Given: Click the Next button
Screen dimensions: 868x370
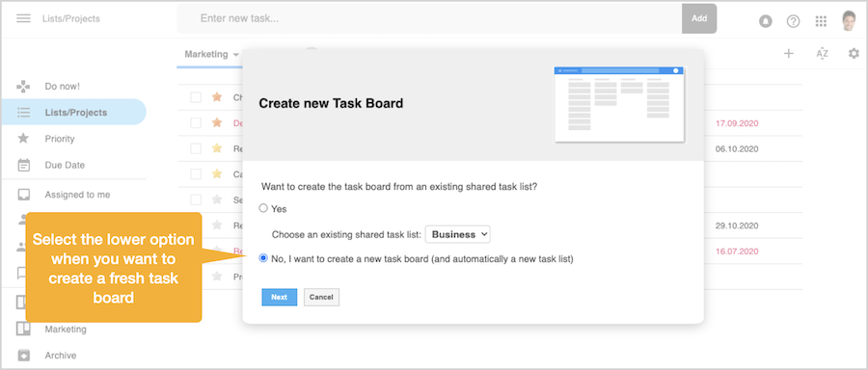Looking at the screenshot, I should click(279, 297).
